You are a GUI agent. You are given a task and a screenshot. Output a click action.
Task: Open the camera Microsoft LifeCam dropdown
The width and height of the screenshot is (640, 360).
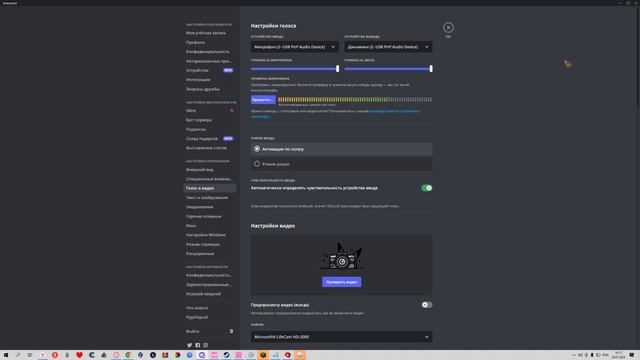tap(341, 337)
